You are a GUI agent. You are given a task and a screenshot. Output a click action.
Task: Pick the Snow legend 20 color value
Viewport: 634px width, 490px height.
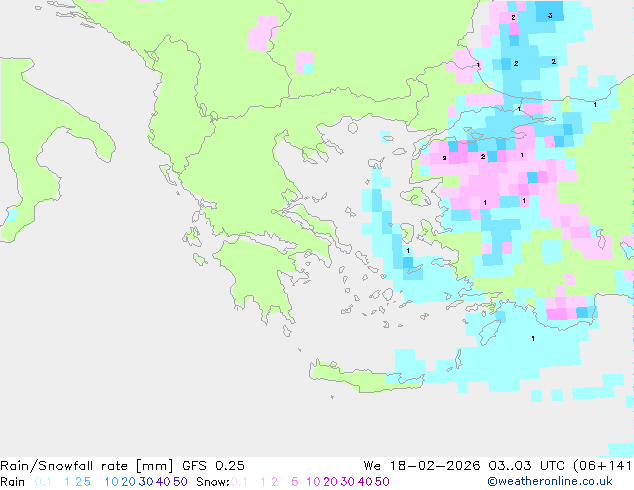point(330,482)
